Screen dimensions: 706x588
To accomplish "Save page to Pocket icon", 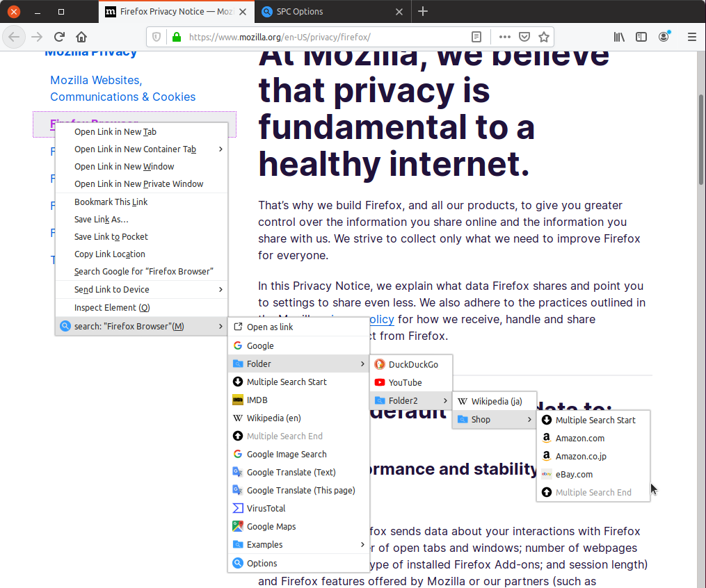I will 525,37.
